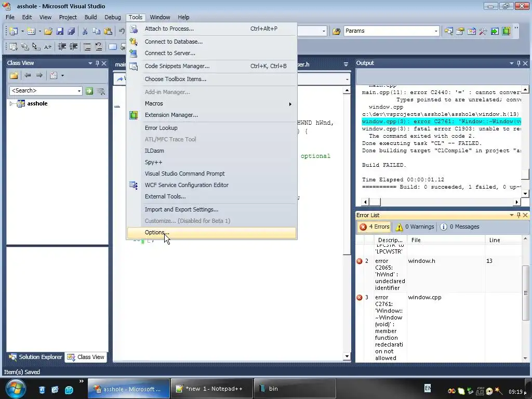Image resolution: width=532 pixels, height=399 pixels.
Task: Open Solution Explorer toolbar icon next to Params
Action: pyautogui.click(x=449, y=31)
